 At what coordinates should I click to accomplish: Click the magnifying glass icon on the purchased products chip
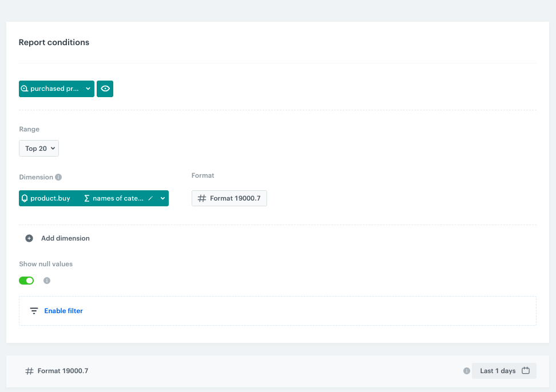24,89
